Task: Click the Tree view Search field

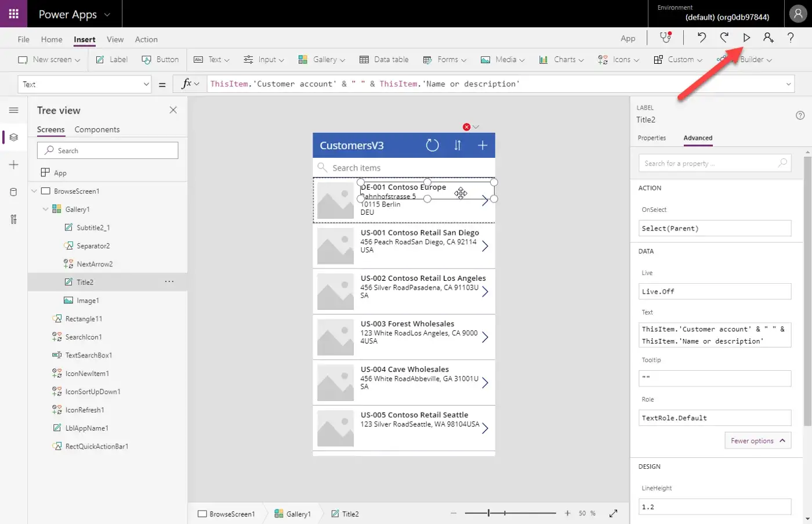Action: (x=108, y=150)
